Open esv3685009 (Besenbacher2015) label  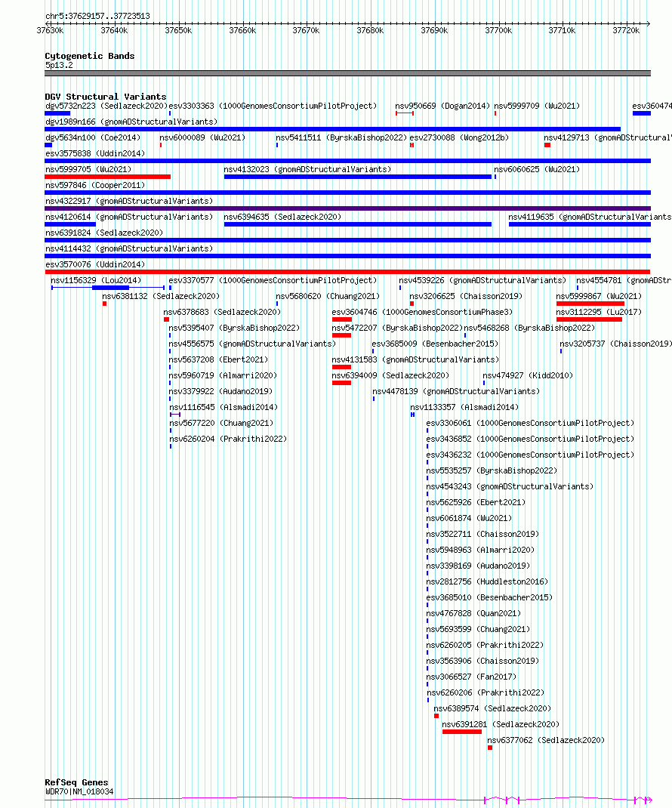[435, 344]
